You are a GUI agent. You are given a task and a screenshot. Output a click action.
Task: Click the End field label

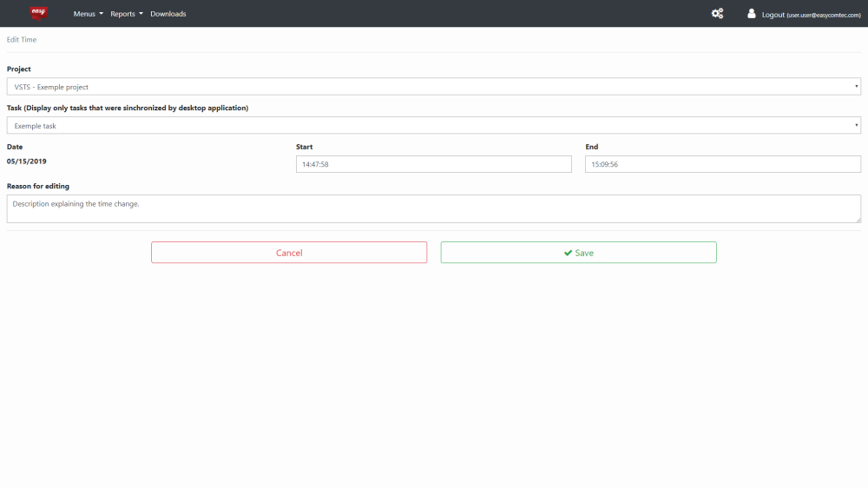591,147
